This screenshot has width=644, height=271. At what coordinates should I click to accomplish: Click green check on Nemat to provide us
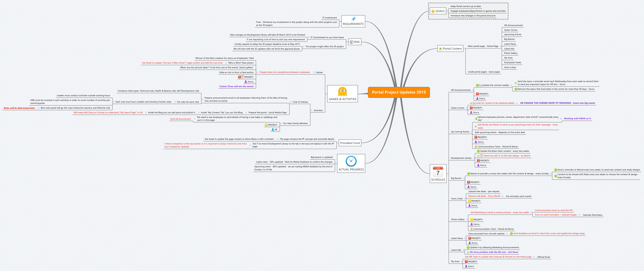pos(469,174)
